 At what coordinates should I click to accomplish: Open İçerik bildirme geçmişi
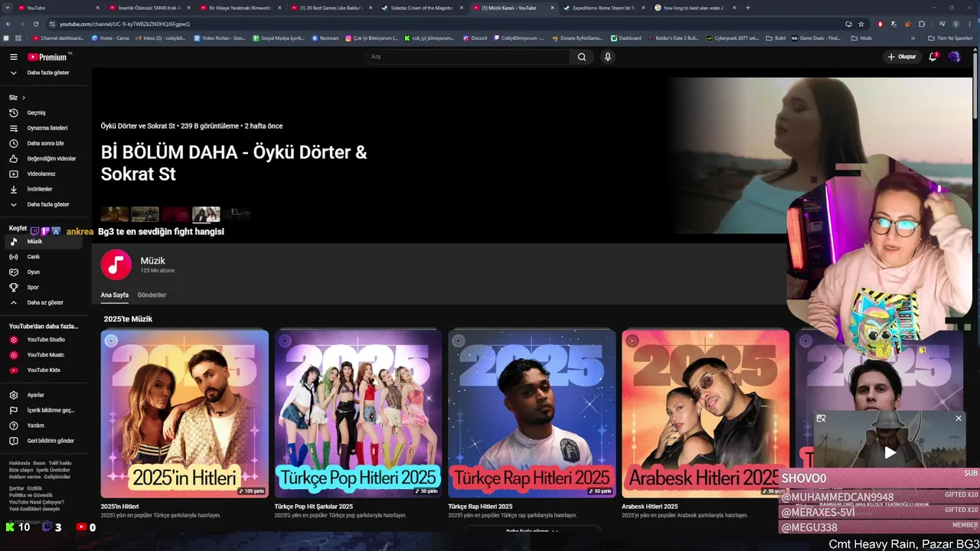pos(44,410)
